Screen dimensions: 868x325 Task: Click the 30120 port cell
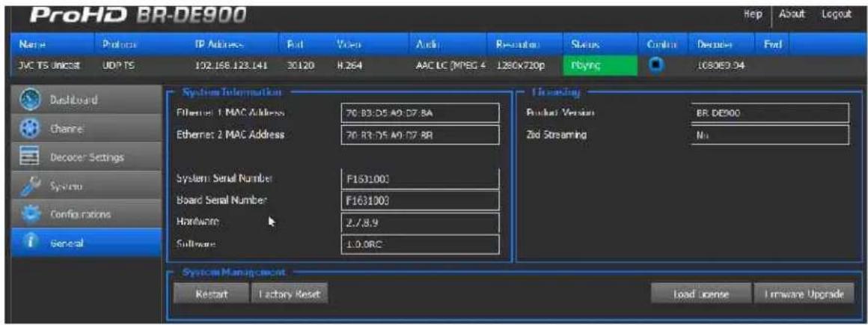click(x=301, y=66)
